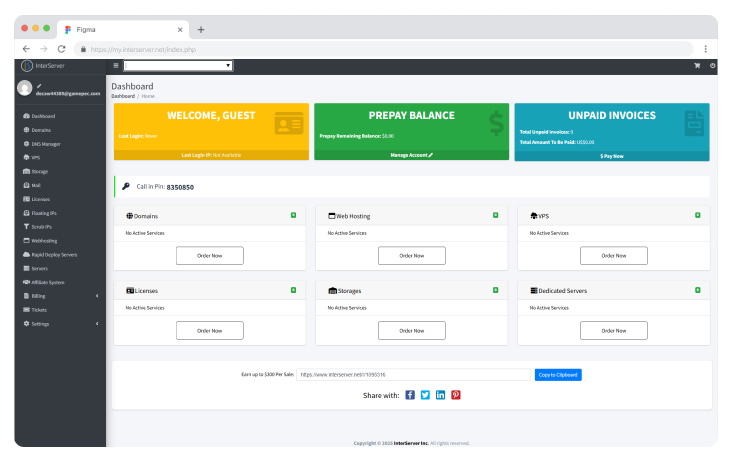Image resolution: width=732 pixels, height=459 pixels.
Task: Click the Welcome Guest ID card icon
Action: tap(289, 124)
